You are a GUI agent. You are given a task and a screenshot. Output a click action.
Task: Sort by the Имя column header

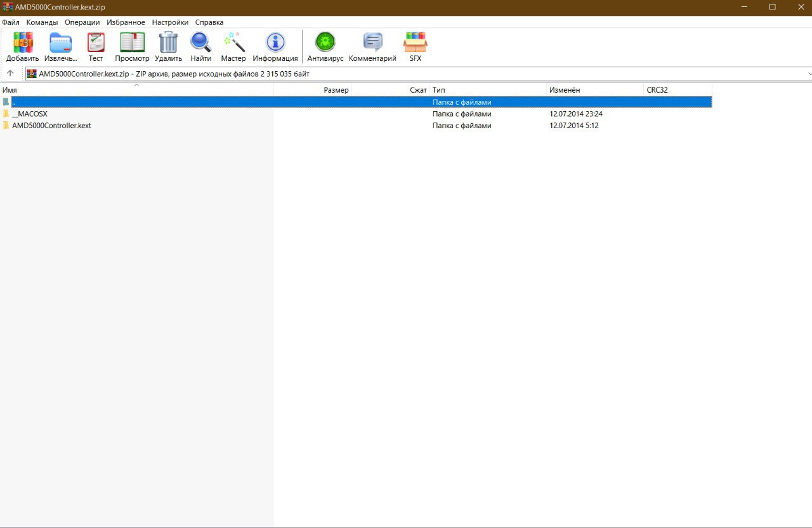tap(136, 90)
